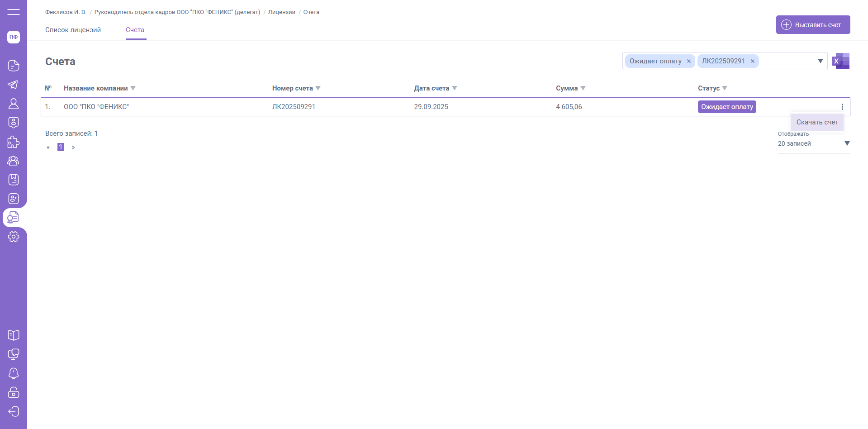Click 'Лицензии' in the breadcrumb
The width and height of the screenshot is (868, 429).
tap(281, 12)
